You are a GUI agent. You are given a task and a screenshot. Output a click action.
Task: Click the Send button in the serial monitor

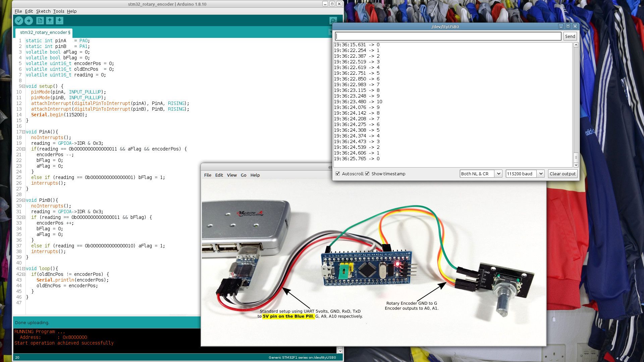click(x=570, y=36)
